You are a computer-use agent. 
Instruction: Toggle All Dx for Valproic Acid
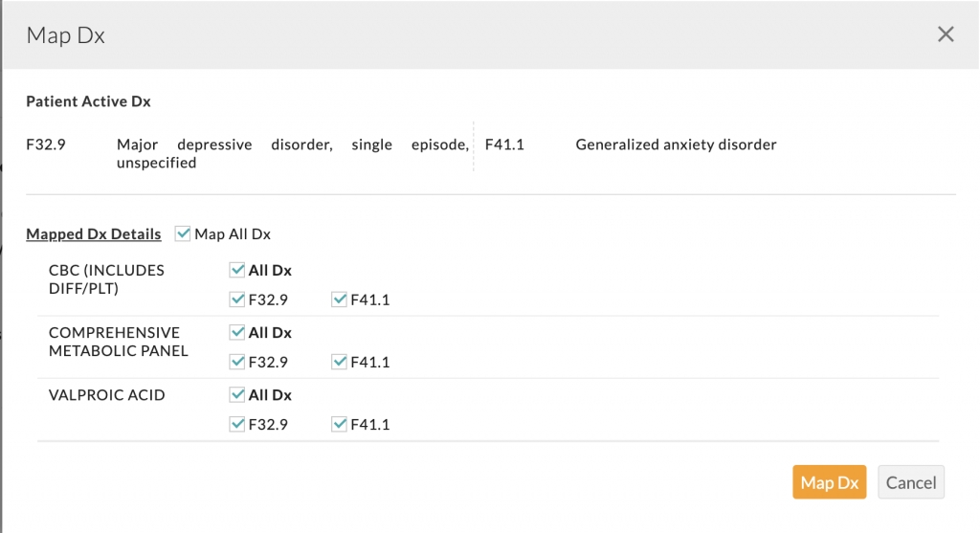(x=237, y=395)
